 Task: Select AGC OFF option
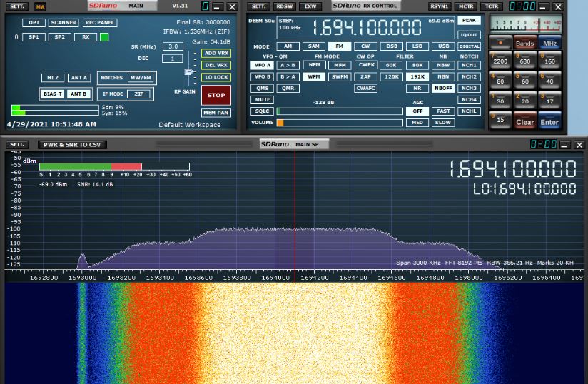[x=417, y=111]
